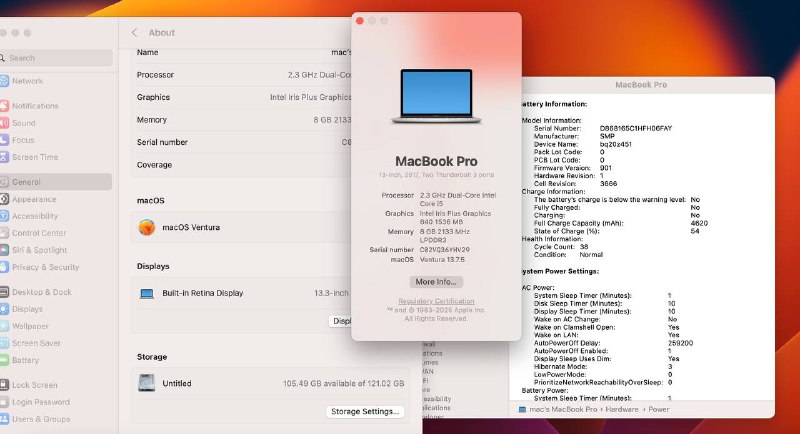Click the Serial number row in Settings
The image size is (800, 434).
241,142
